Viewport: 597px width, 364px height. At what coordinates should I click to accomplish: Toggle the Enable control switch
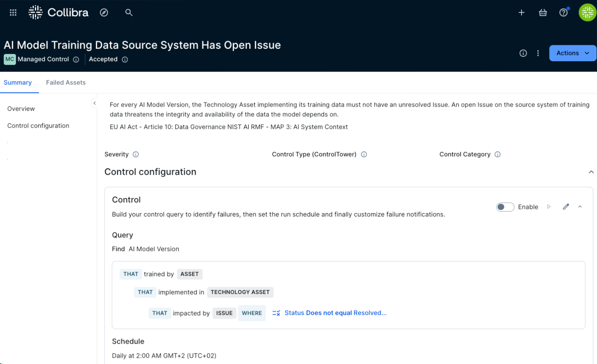click(505, 207)
